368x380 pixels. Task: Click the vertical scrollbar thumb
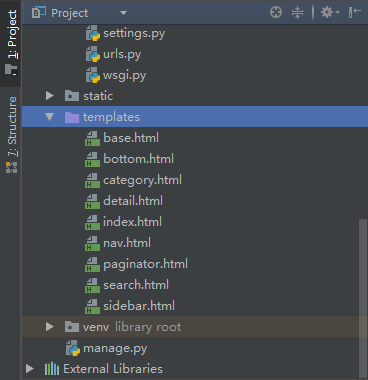362,297
